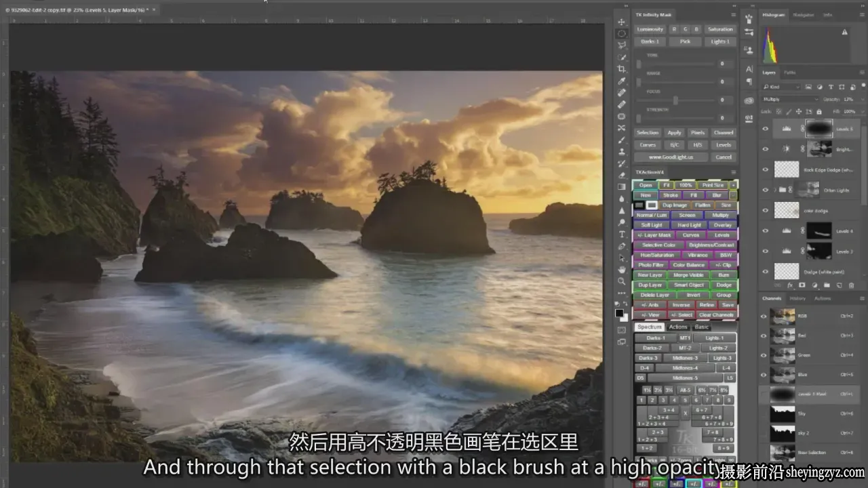Select the Elliptical Marquee tool
This screenshot has height=488, width=868.
621,33
